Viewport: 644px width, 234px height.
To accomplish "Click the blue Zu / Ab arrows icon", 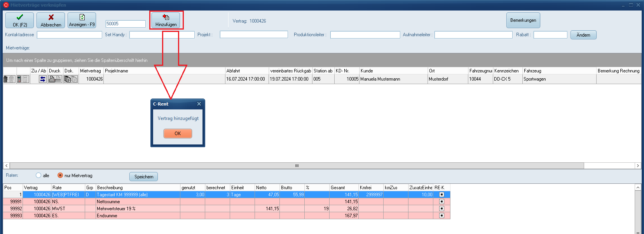I will [x=43, y=79].
